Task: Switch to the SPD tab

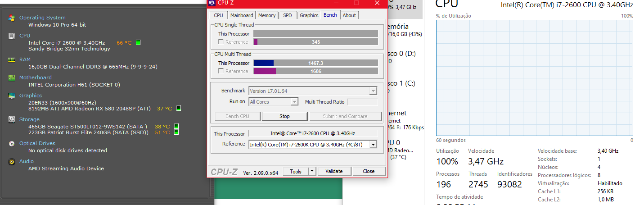Action: [x=287, y=15]
